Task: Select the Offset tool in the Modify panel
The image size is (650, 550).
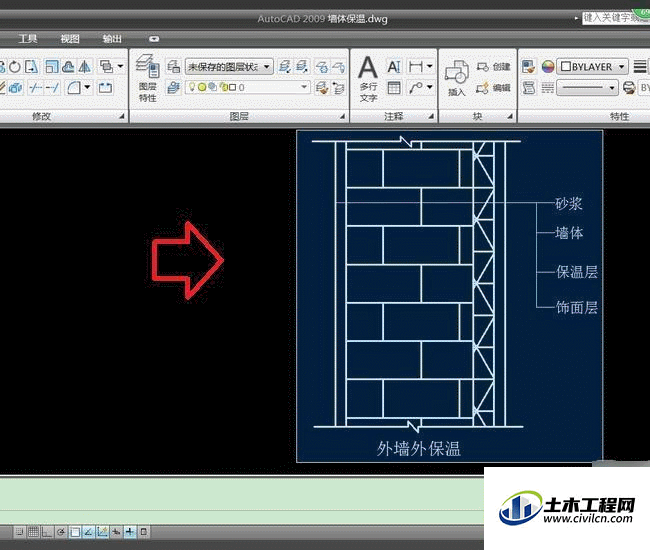Action: tap(68, 67)
